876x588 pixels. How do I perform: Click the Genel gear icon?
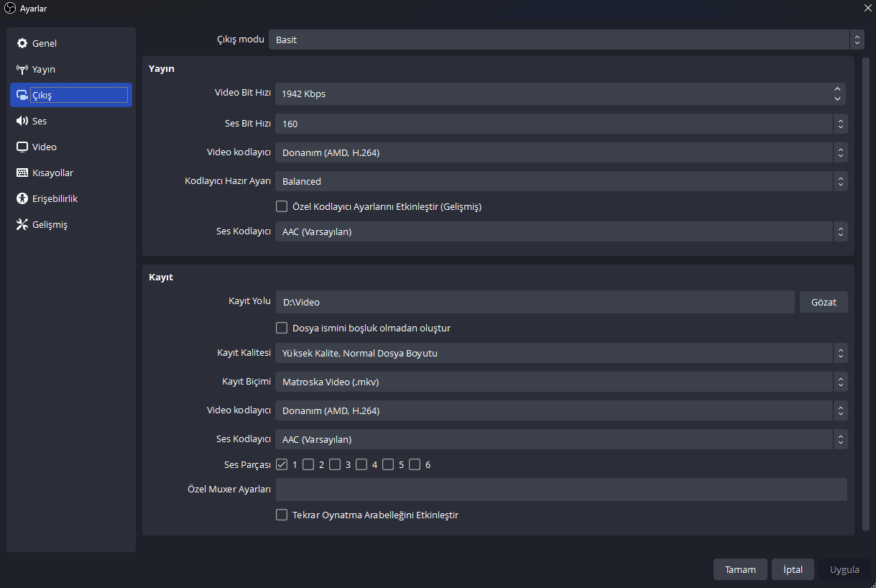point(22,44)
